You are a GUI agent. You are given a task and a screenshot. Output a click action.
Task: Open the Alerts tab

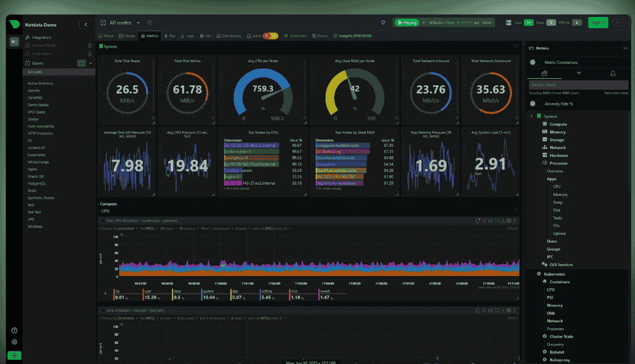pos(262,36)
